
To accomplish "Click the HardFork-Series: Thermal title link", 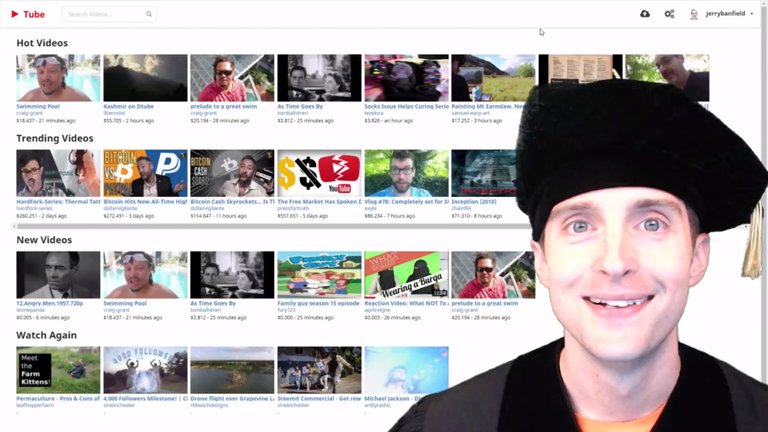I will click(x=58, y=202).
